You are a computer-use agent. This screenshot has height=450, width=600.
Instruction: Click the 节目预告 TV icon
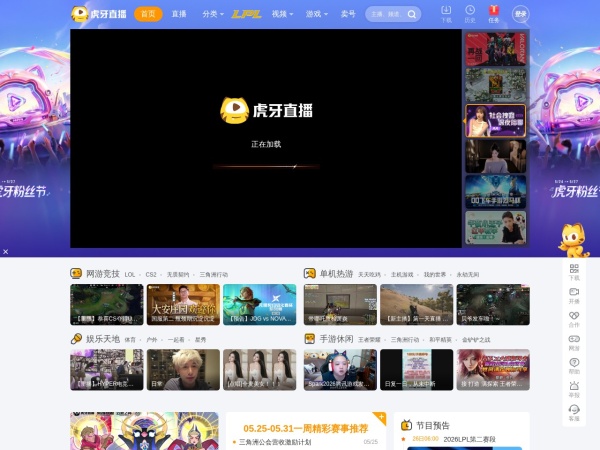click(406, 425)
